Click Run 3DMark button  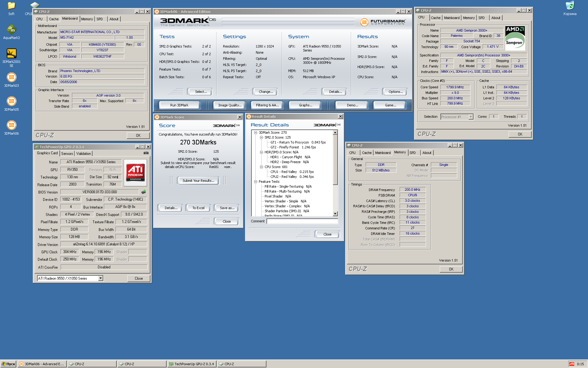point(179,105)
